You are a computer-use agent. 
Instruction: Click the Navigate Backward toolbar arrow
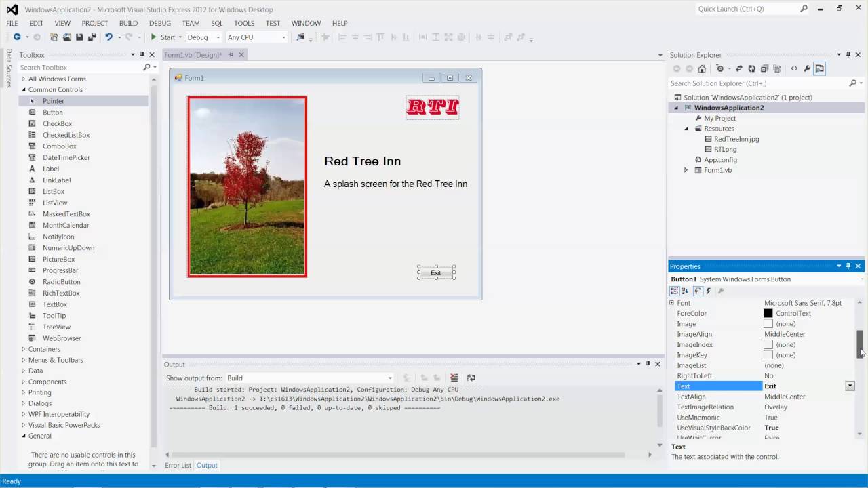tap(17, 37)
